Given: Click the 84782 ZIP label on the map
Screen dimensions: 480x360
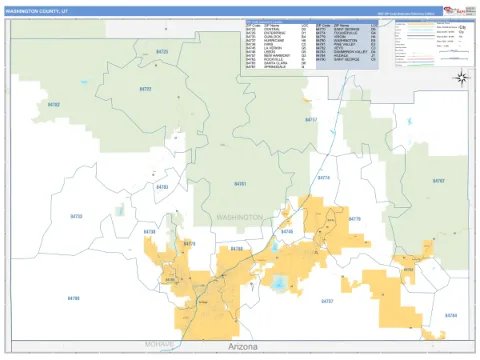Looking at the screenshot, I should pyautogui.click(x=54, y=105).
